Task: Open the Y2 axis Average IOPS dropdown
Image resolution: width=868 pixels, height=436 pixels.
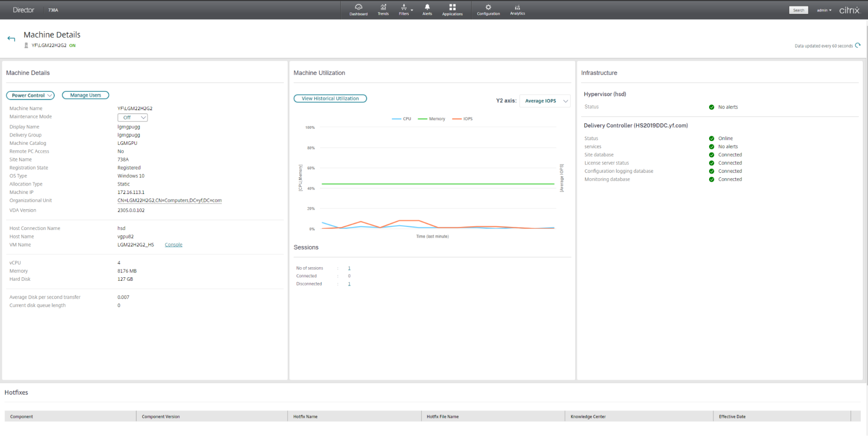Action: click(545, 101)
